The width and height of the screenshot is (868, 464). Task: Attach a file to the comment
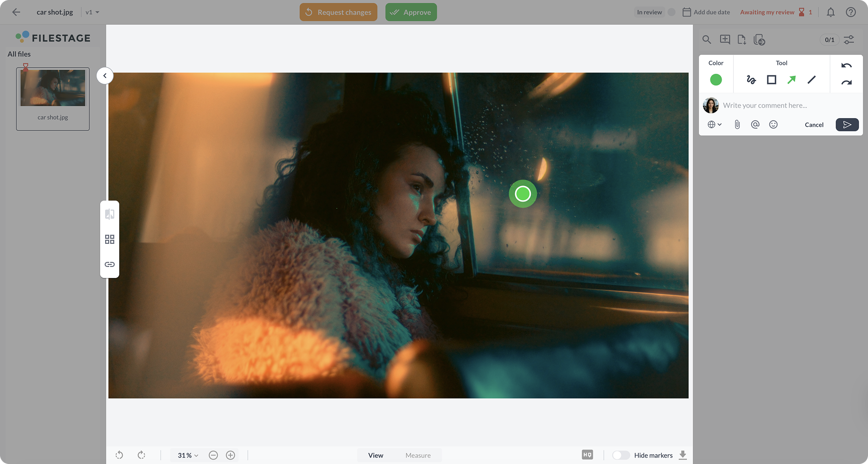(737, 124)
